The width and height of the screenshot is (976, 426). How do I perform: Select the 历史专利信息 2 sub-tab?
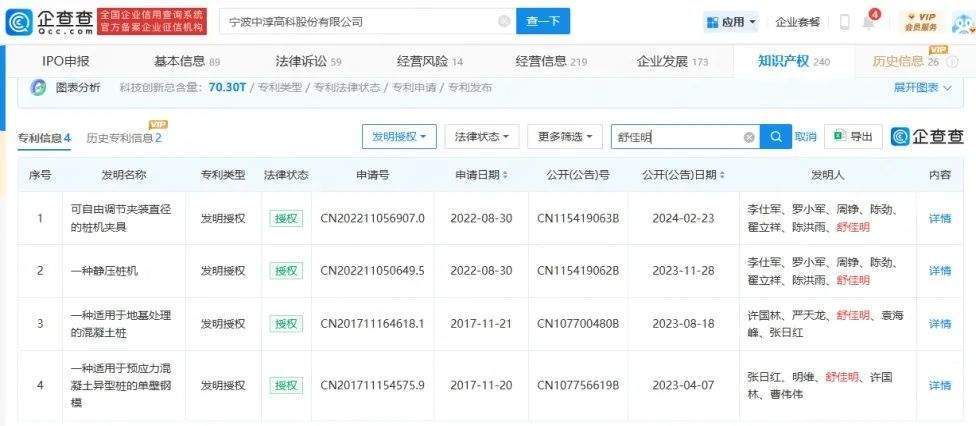[124, 138]
